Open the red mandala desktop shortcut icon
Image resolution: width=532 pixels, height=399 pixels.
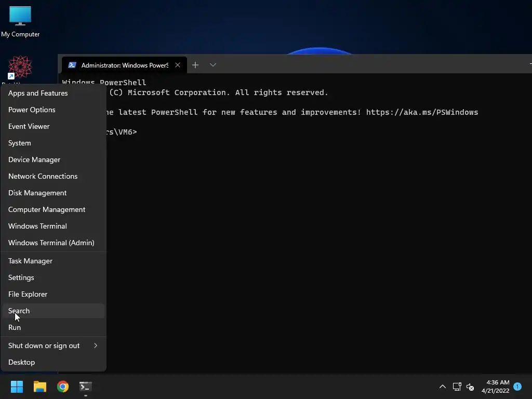tap(20, 67)
